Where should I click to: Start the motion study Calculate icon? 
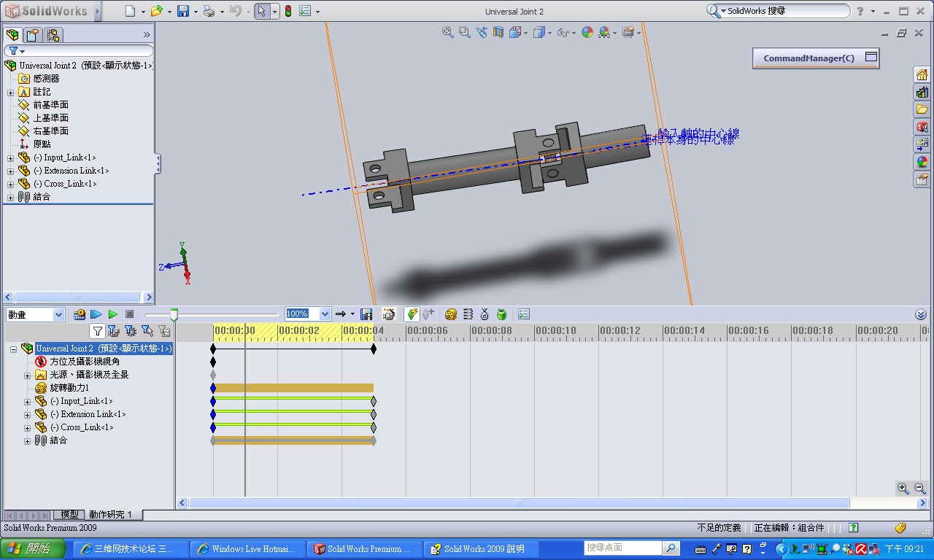click(x=79, y=314)
